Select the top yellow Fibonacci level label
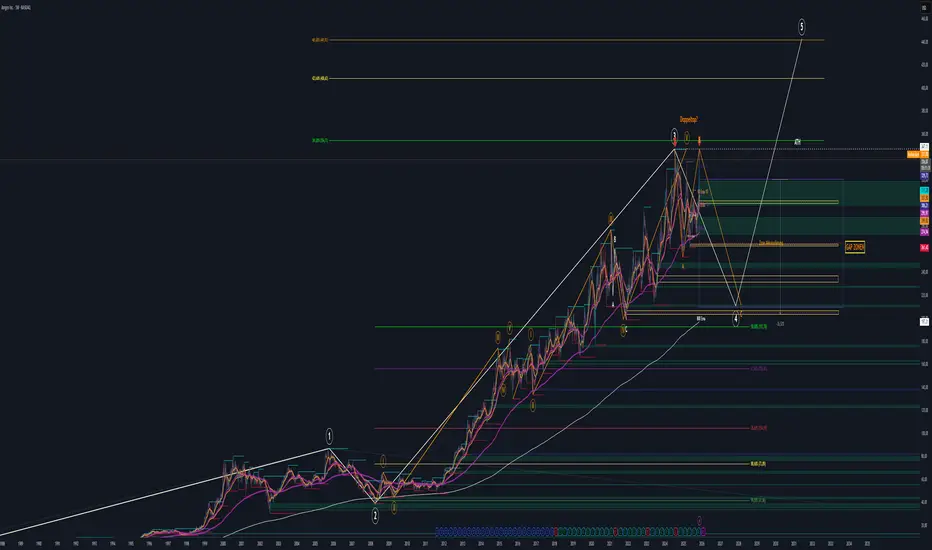Viewport: 932px width, 550px height. click(x=320, y=40)
